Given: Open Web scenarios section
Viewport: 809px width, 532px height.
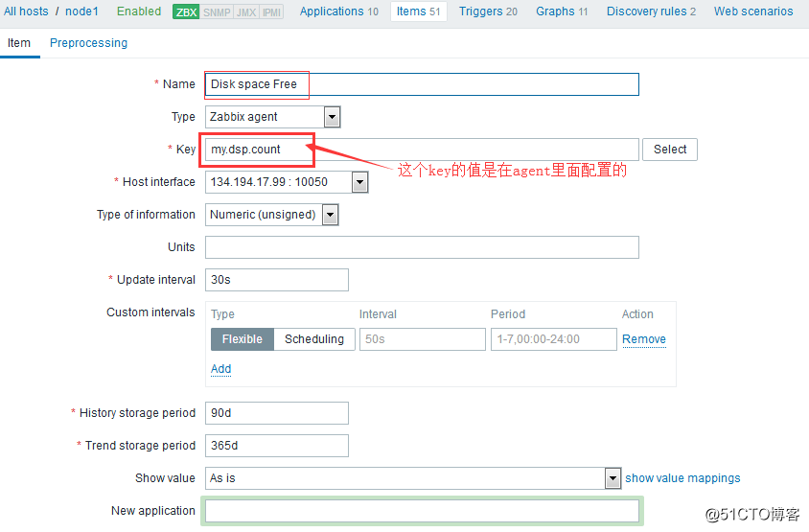Looking at the screenshot, I should pyautogui.click(x=753, y=12).
